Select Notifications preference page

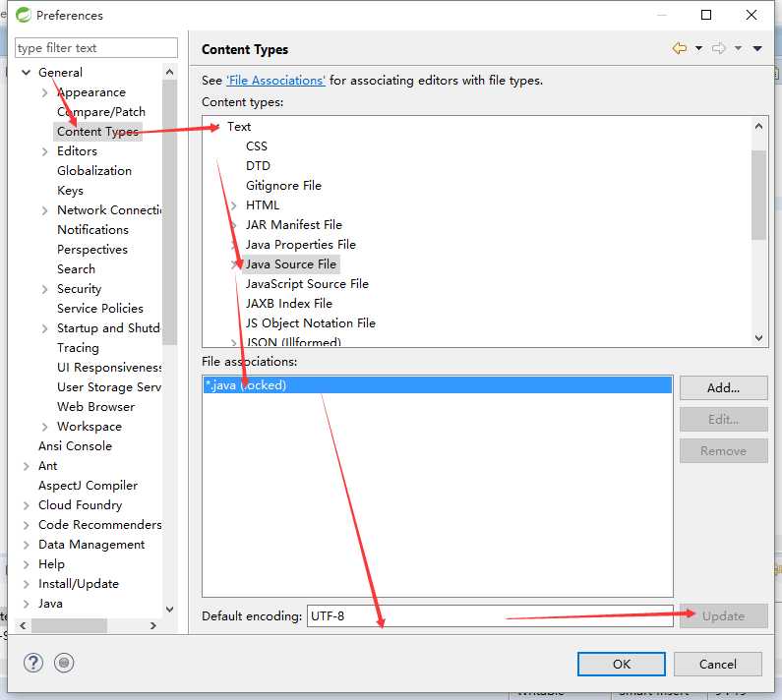click(x=92, y=230)
